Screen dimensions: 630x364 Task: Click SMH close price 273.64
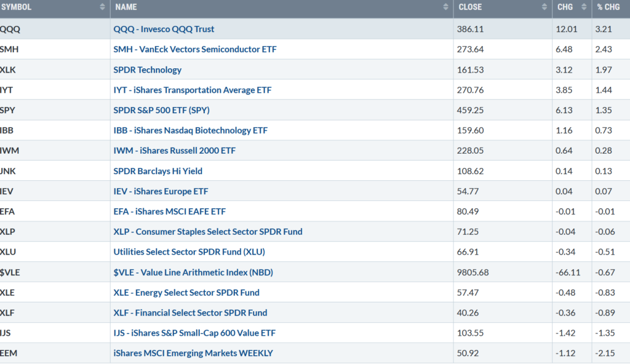coord(470,49)
